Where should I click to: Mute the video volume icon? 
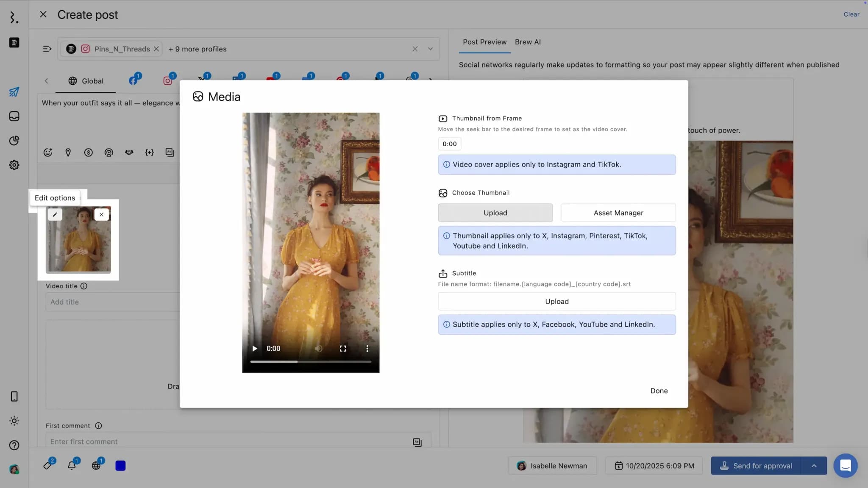click(318, 349)
